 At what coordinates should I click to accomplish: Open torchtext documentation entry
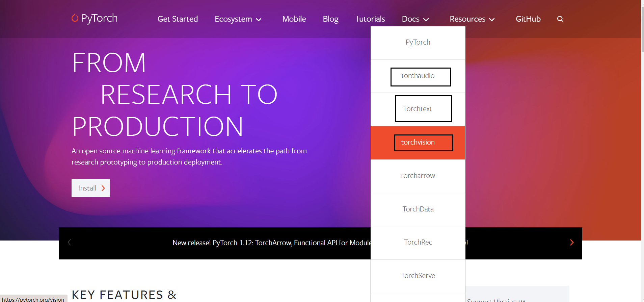tap(418, 109)
